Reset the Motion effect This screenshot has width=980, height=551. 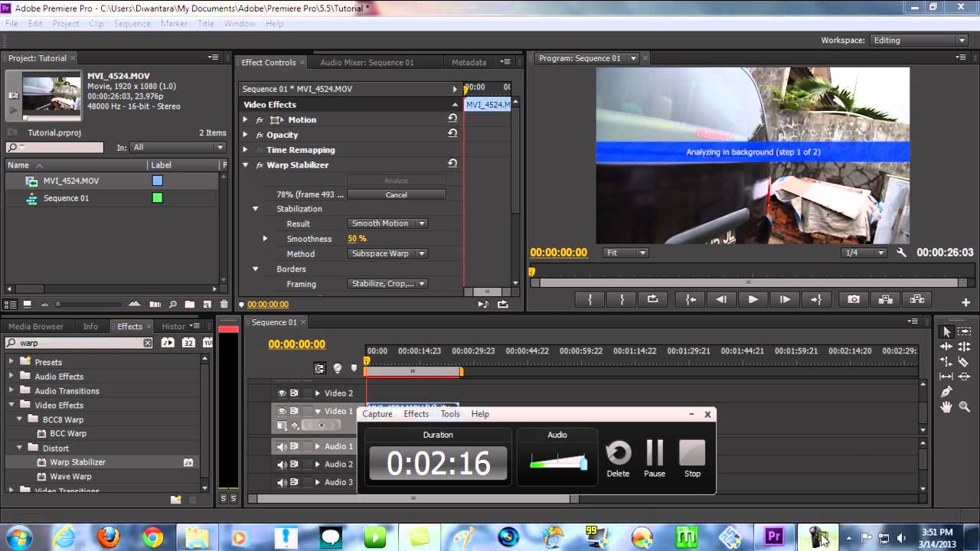[452, 119]
